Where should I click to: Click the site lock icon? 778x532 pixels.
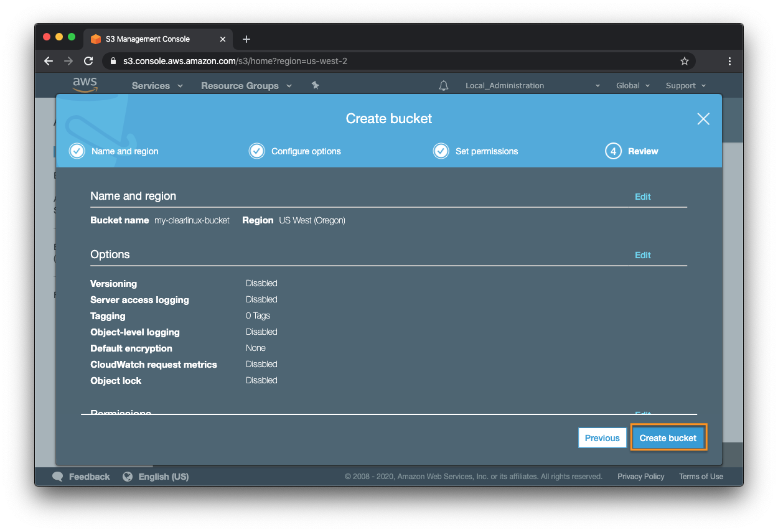(113, 61)
